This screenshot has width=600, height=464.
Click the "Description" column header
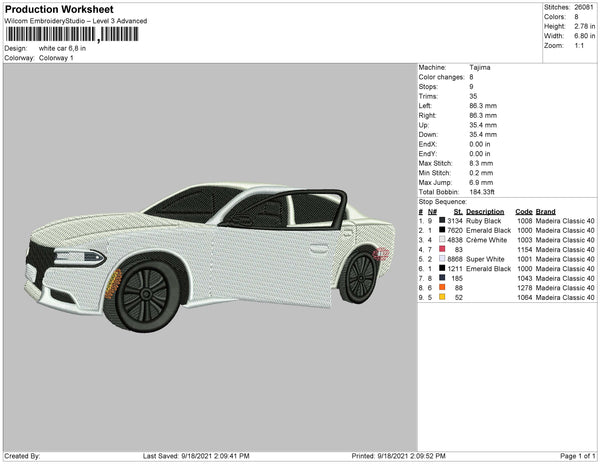coord(485,212)
